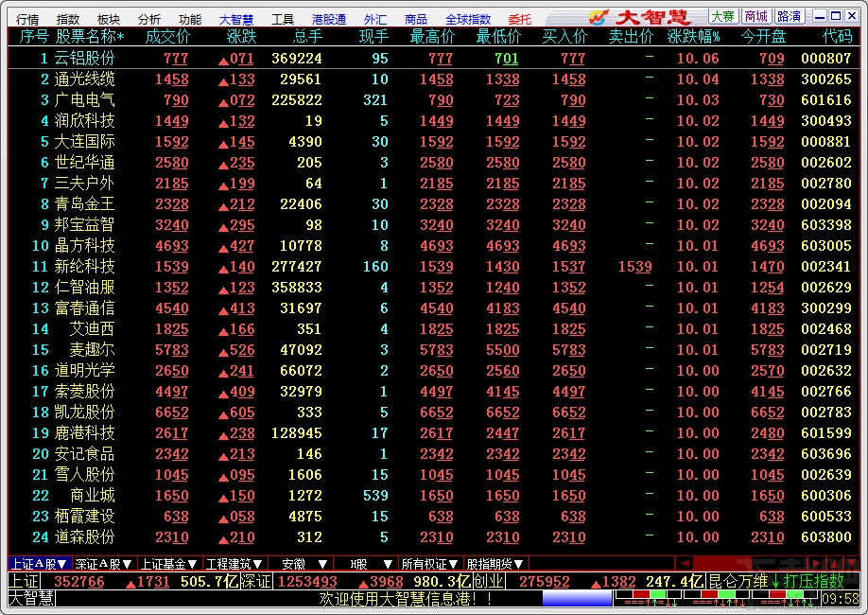
Task: Sort by the 涨跌 column header
Action: pyautogui.click(x=241, y=37)
